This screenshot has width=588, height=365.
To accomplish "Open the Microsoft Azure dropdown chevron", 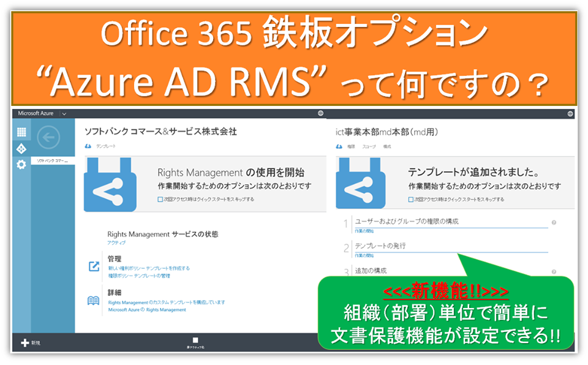I will coord(64,114).
